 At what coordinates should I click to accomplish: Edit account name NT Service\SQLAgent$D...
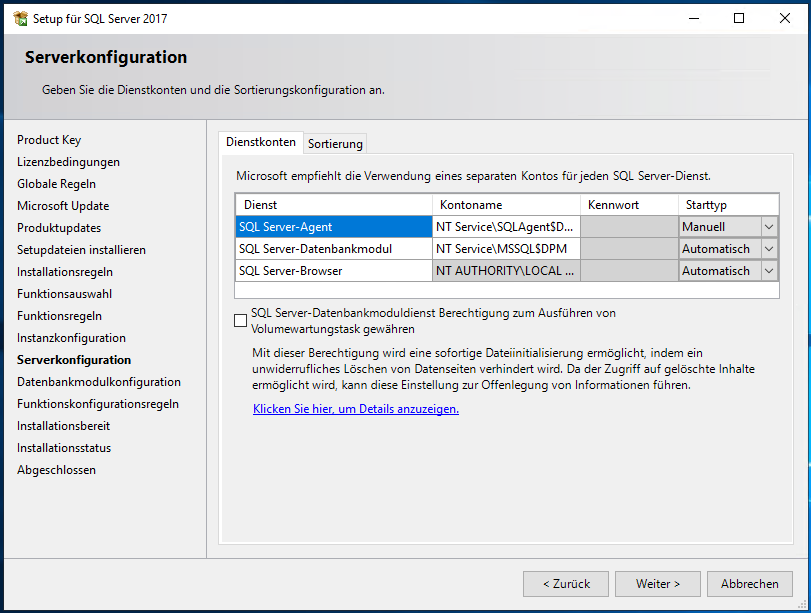506,227
